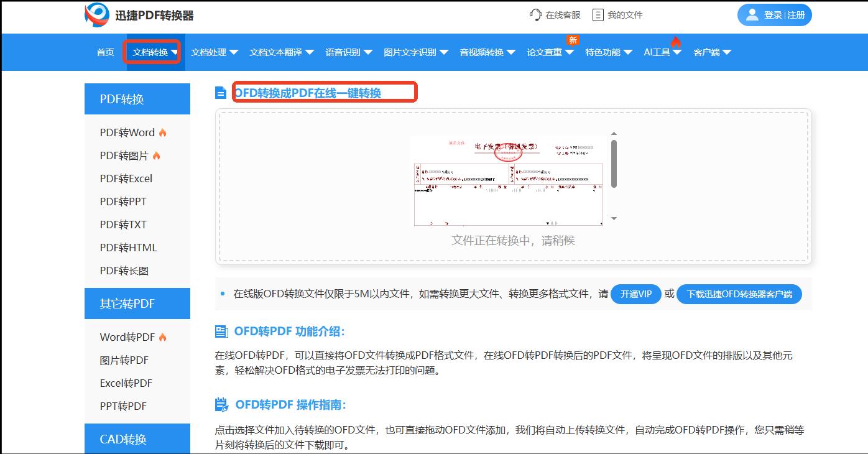The height and width of the screenshot is (454, 868).
Task: Select PDF转PPT in sidebar
Action: tap(123, 202)
